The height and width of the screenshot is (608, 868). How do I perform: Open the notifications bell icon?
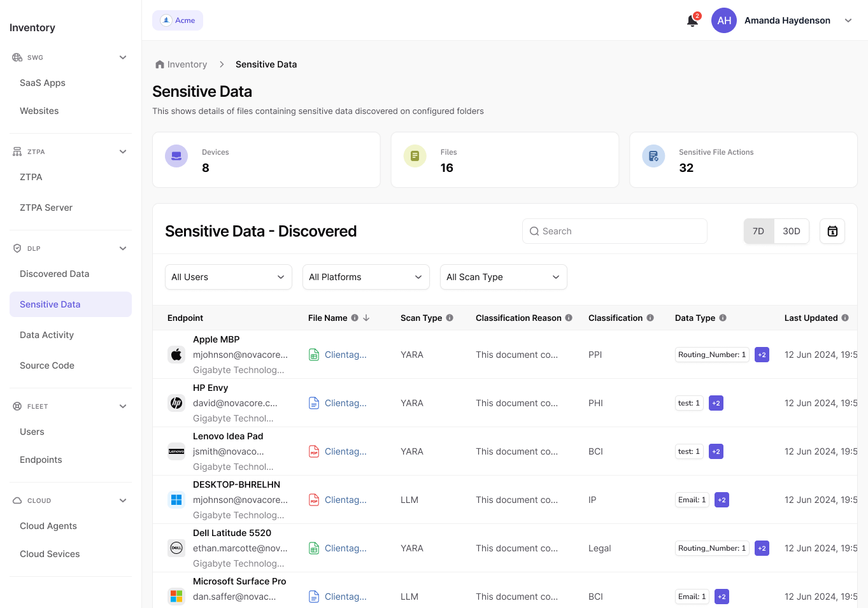[x=692, y=21]
